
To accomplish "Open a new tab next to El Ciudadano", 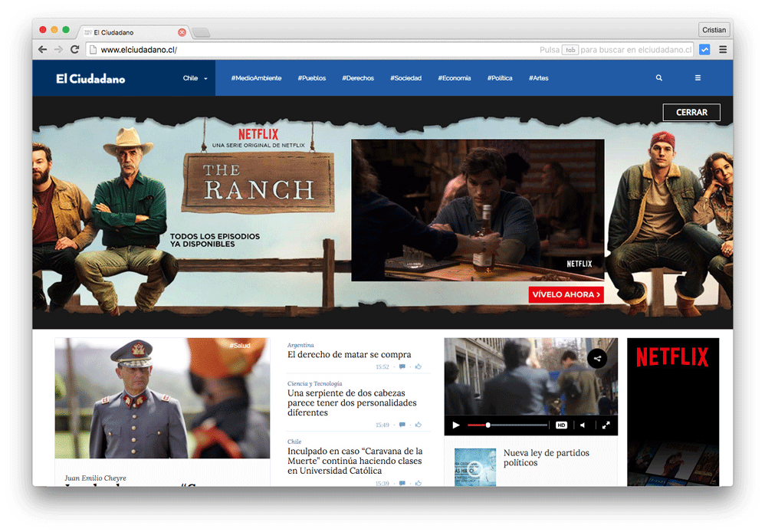I will pyautogui.click(x=201, y=33).
